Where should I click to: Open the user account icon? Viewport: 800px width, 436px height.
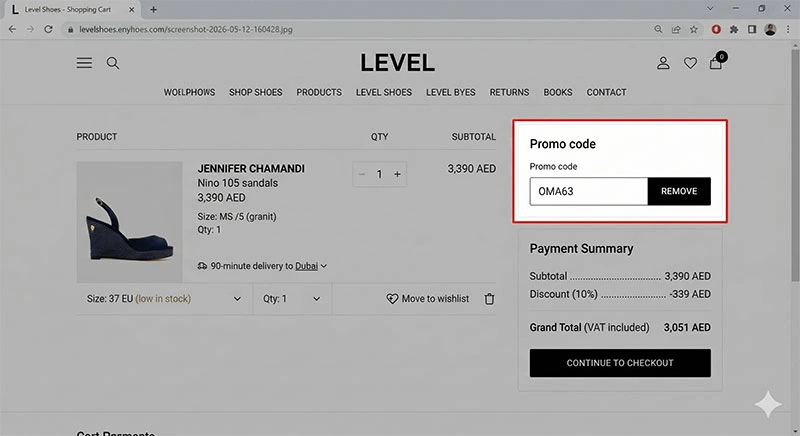point(663,63)
